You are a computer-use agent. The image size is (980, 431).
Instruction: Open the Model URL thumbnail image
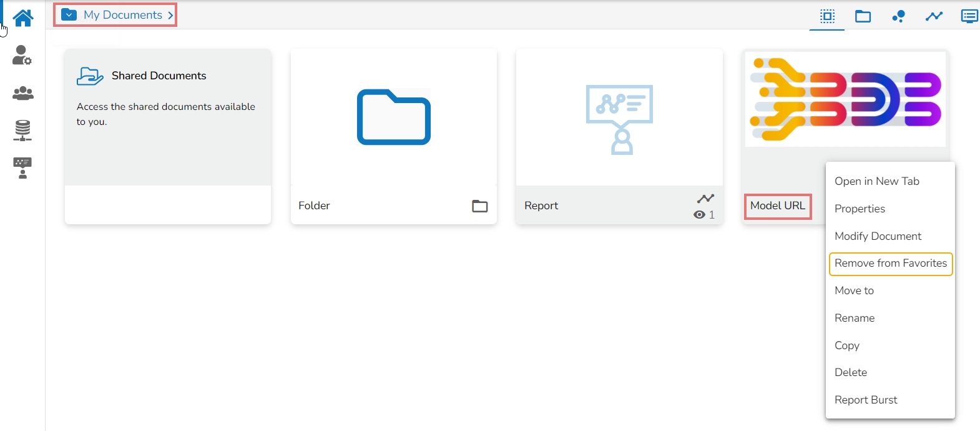click(x=846, y=99)
